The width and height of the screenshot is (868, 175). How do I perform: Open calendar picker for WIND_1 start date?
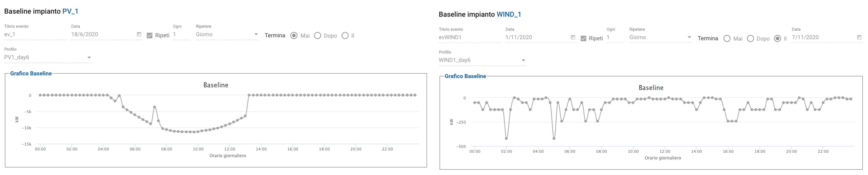click(573, 37)
